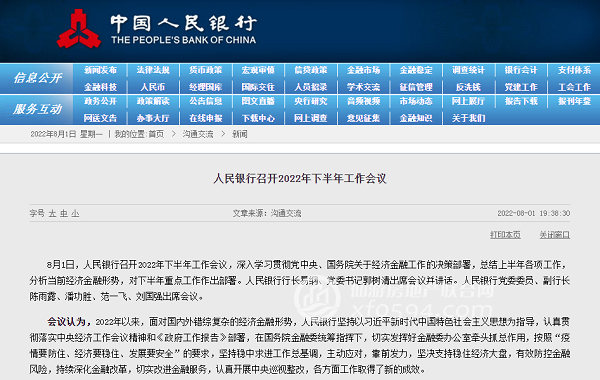600x380 pixels.
Task: Open the 新闻发布 menu item
Action: coord(100,70)
